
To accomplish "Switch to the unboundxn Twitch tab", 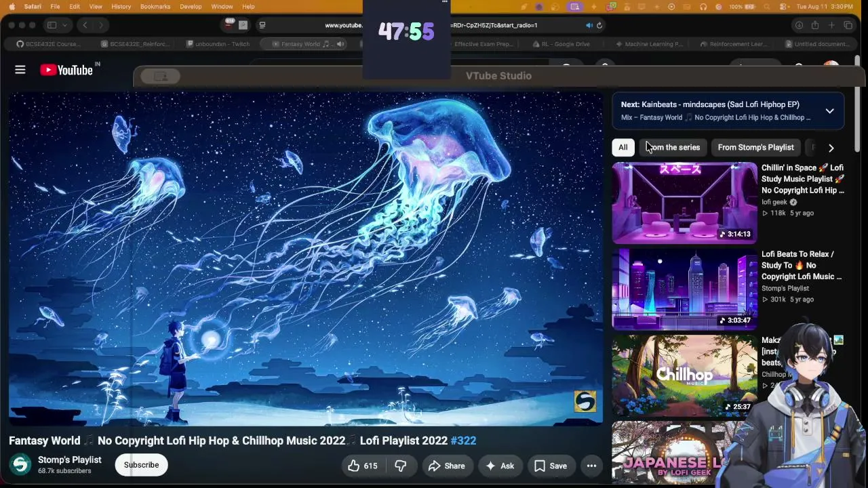I will coord(219,44).
